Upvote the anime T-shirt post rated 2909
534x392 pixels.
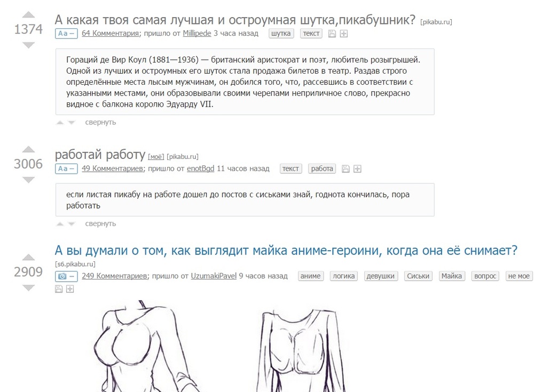29,257
